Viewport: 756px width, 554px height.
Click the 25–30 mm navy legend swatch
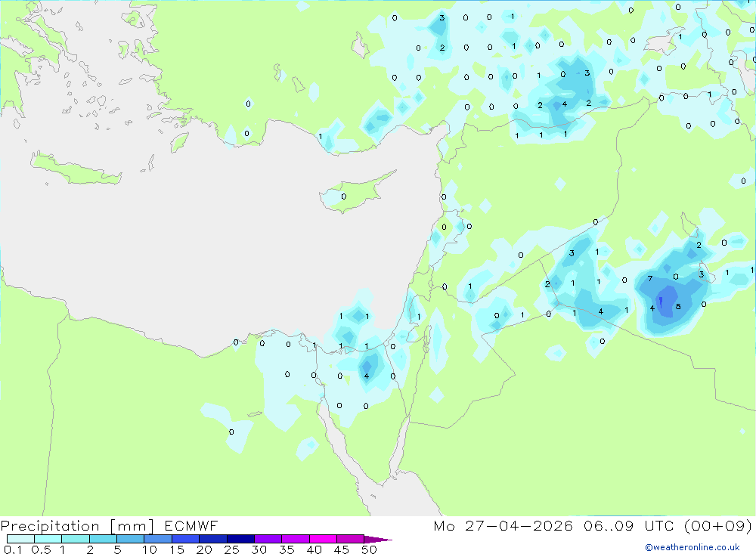(x=240, y=539)
